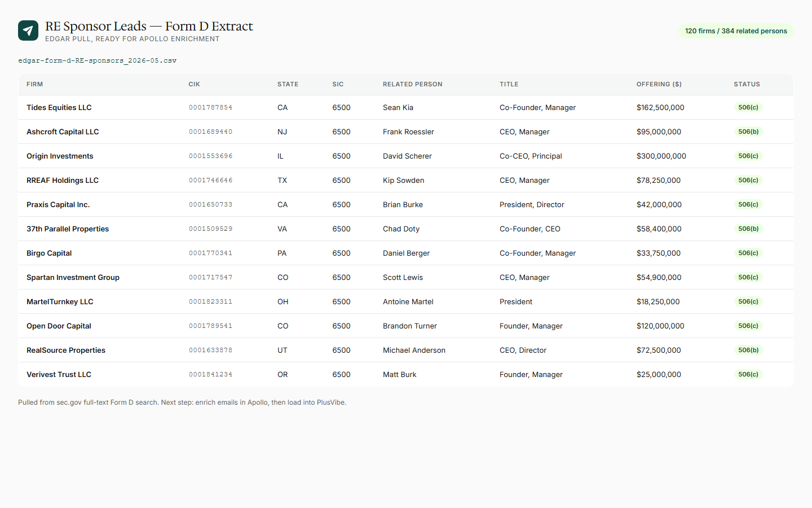The width and height of the screenshot is (812, 508).
Task: Click related person Antoine Martel
Action: [x=408, y=301]
